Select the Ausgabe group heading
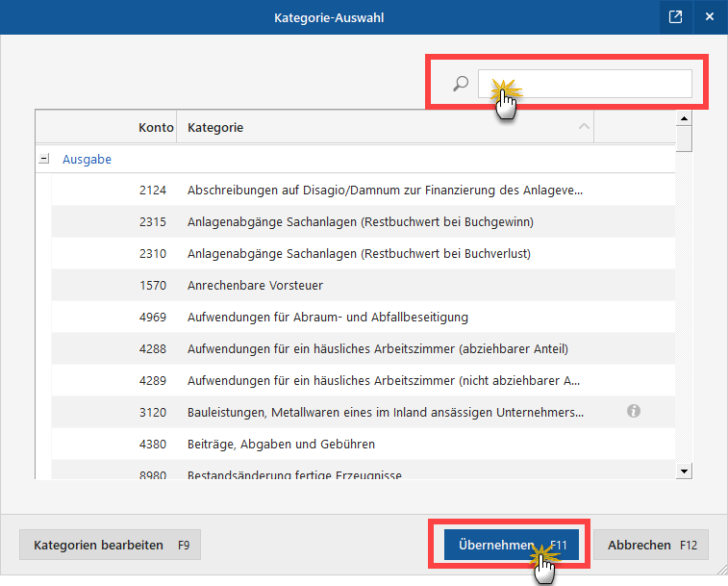Screen dimensions: 728x586 pos(87,160)
